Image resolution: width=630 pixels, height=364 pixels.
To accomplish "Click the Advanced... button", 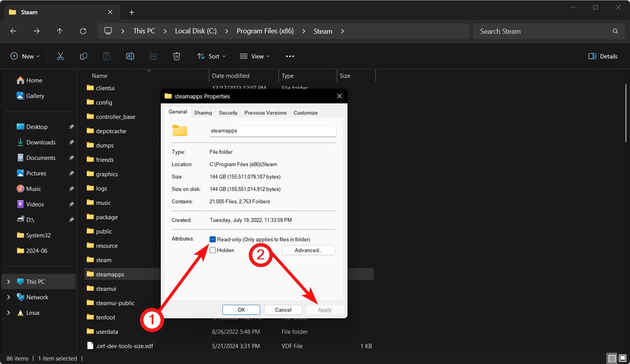I will tap(308, 250).
